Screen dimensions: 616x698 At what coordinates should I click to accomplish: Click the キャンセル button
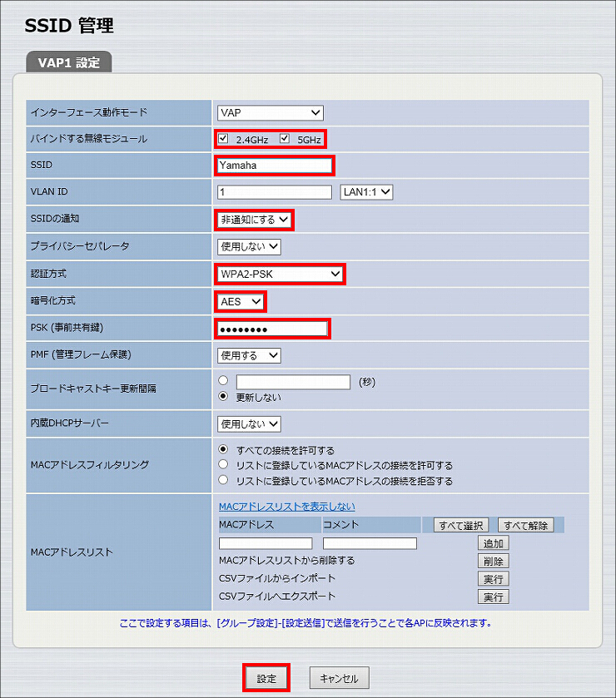340,678
